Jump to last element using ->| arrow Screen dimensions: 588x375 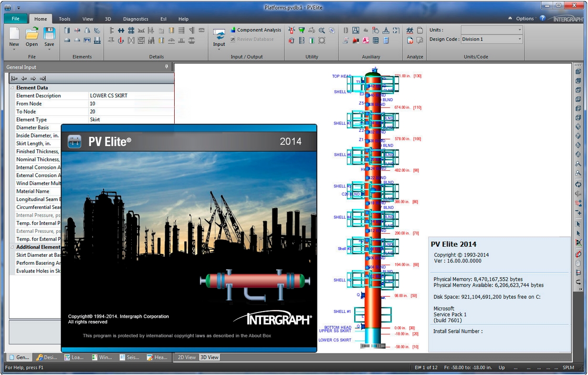(43, 78)
